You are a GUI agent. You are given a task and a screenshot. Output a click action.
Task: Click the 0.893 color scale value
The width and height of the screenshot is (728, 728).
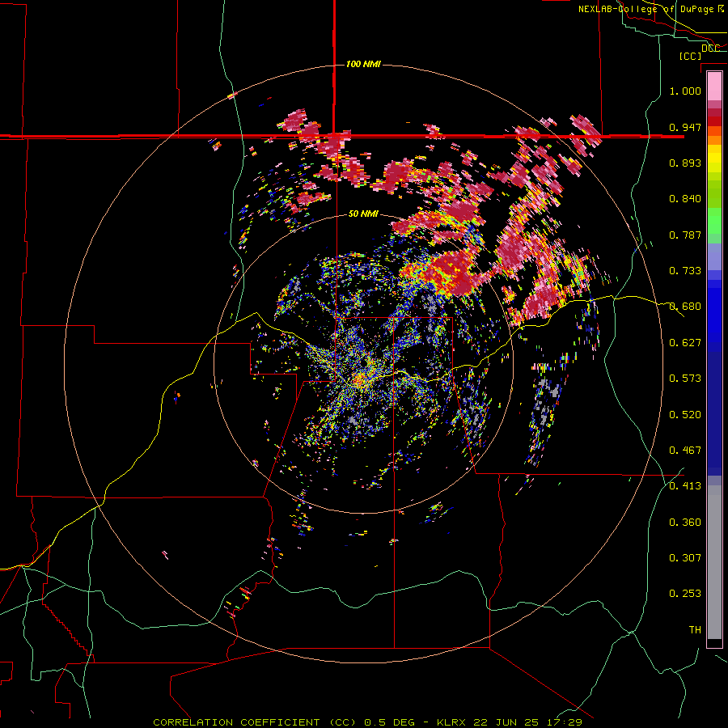[685, 163]
